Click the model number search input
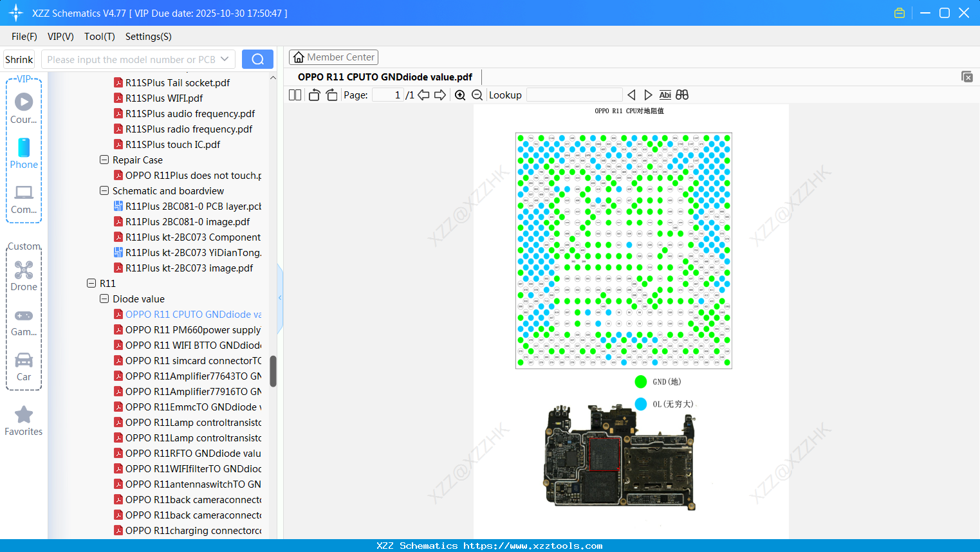Viewport: 980px width, 552px height. click(x=131, y=59)
